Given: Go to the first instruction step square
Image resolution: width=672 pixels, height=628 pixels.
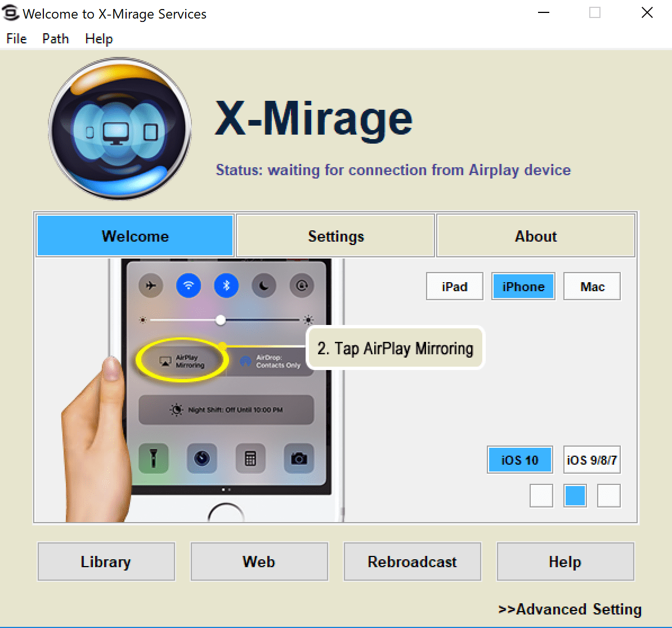Looking at the screenshot, I should point(541,496).
